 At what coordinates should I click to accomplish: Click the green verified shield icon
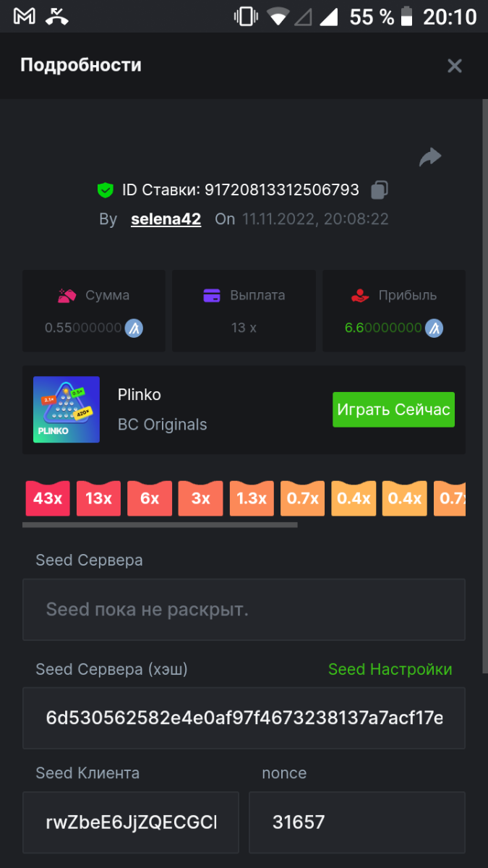pos(106,190)
